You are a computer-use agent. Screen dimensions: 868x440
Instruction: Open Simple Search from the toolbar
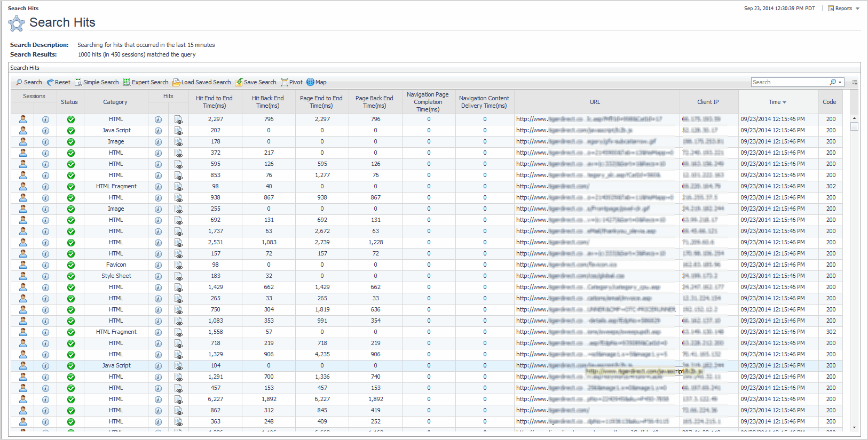pyautogui.click(x=97, y=82)
